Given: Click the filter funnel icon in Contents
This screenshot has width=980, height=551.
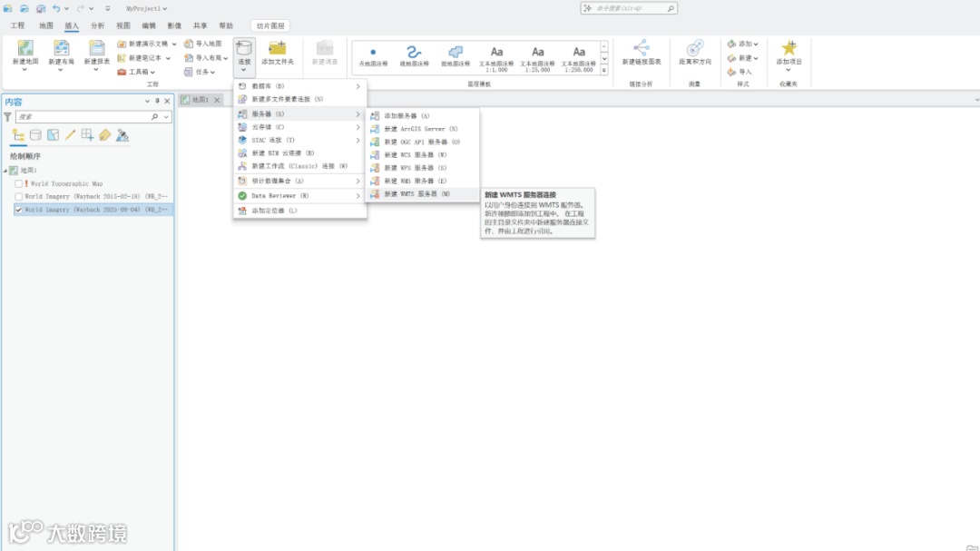Looking at the screenshot, I should pyautogui.click(x=7, y=117).
